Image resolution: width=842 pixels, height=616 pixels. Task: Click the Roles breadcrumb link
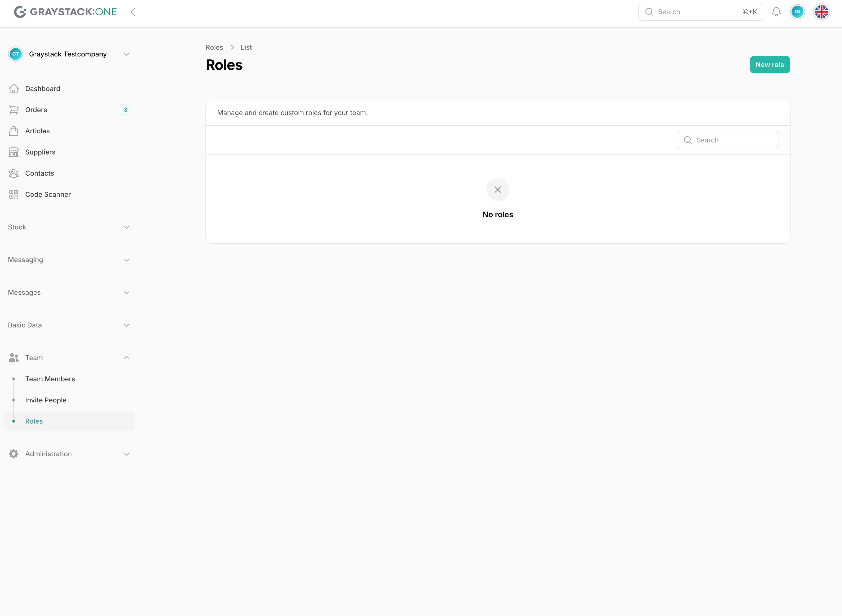click(x=214, y=47)
